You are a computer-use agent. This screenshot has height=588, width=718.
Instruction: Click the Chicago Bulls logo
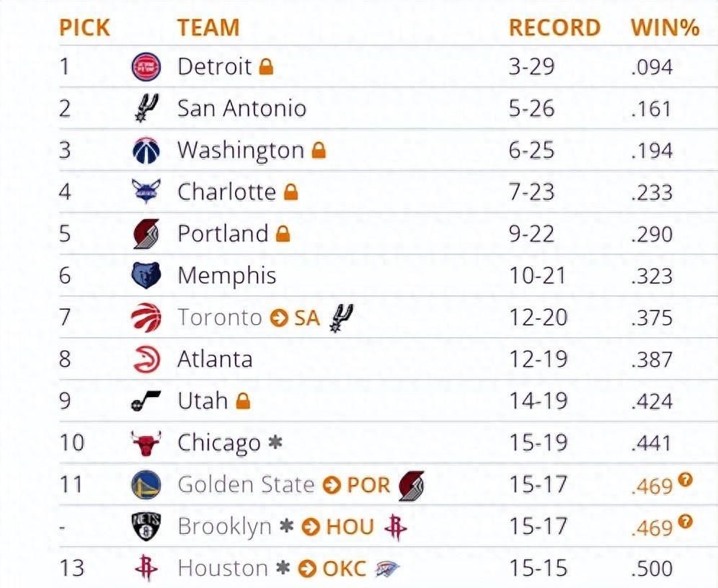146,443
